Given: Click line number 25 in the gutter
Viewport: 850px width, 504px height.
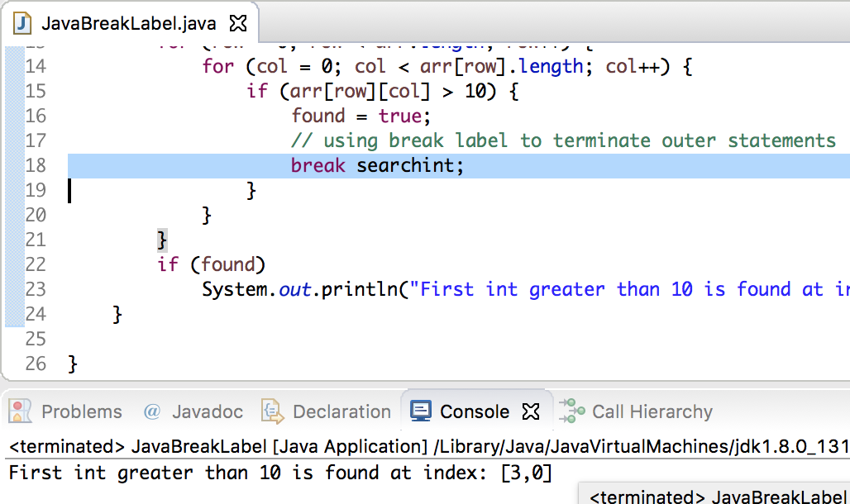Looking at the screenshot, I should pyautogui.click(x=36, y=340).
